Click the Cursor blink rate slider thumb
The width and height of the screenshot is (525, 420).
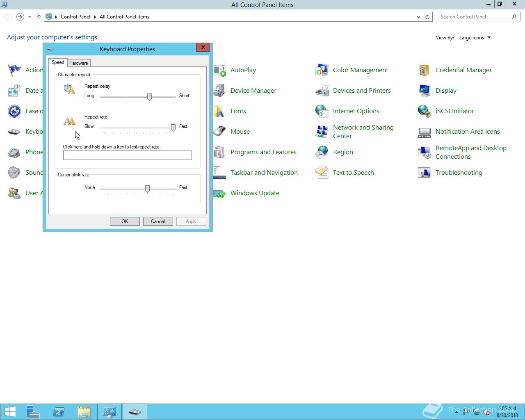[x=147, y=189]
